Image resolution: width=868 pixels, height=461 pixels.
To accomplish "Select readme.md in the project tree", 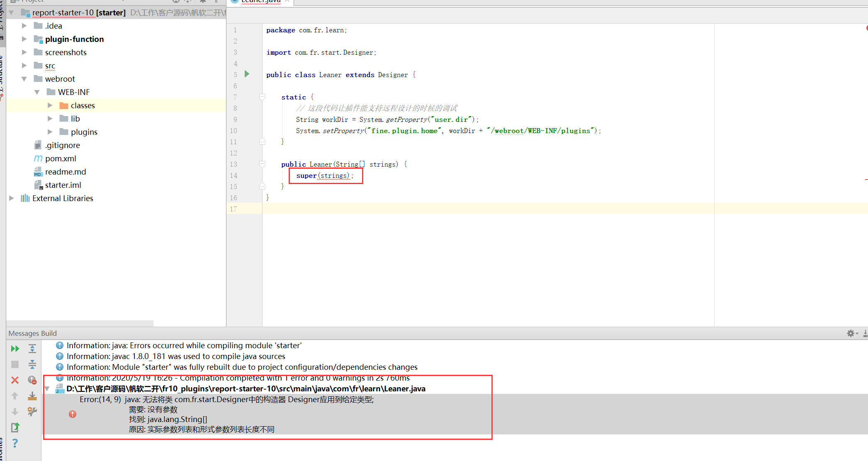I will click(66, 172).
